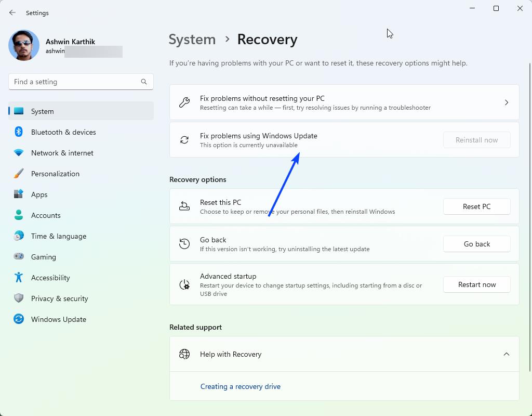
Task: Open the Accessibility settings icon
Action: tap(18, 278)
